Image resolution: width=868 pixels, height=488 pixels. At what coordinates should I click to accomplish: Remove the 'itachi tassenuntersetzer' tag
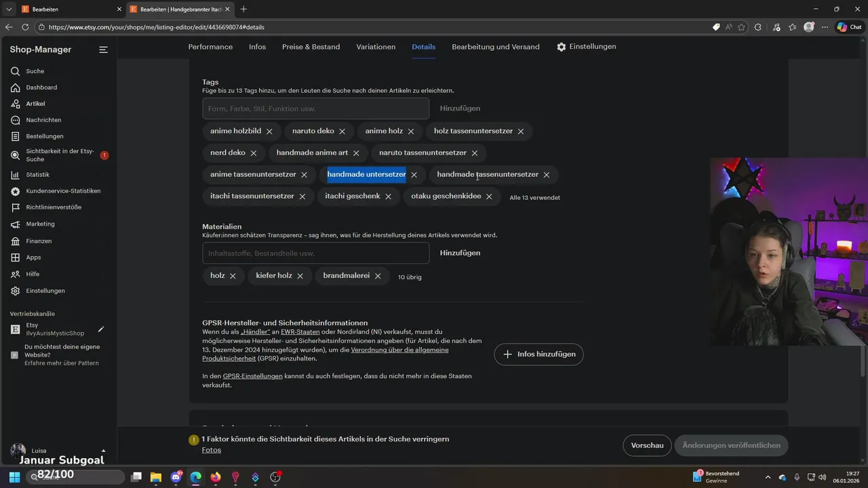point(302,197)
